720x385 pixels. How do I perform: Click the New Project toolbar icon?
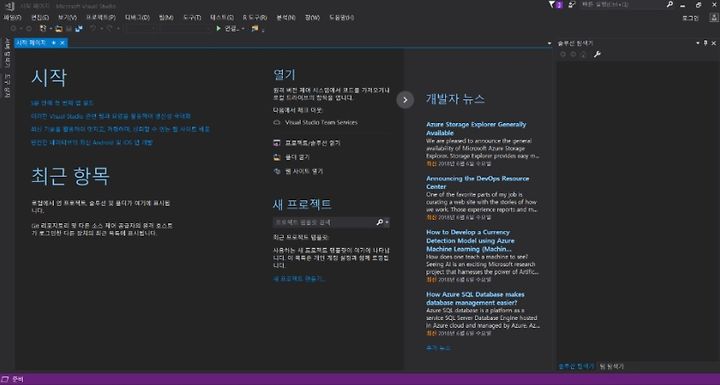click(43, 28)
